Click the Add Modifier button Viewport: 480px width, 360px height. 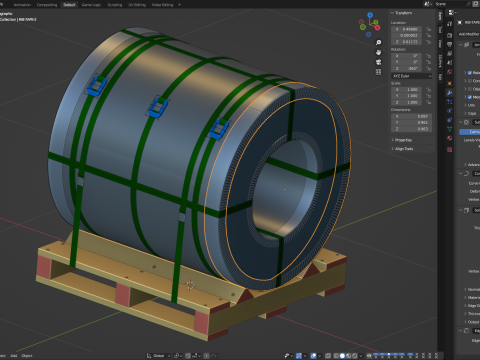(x=469, y=34)
